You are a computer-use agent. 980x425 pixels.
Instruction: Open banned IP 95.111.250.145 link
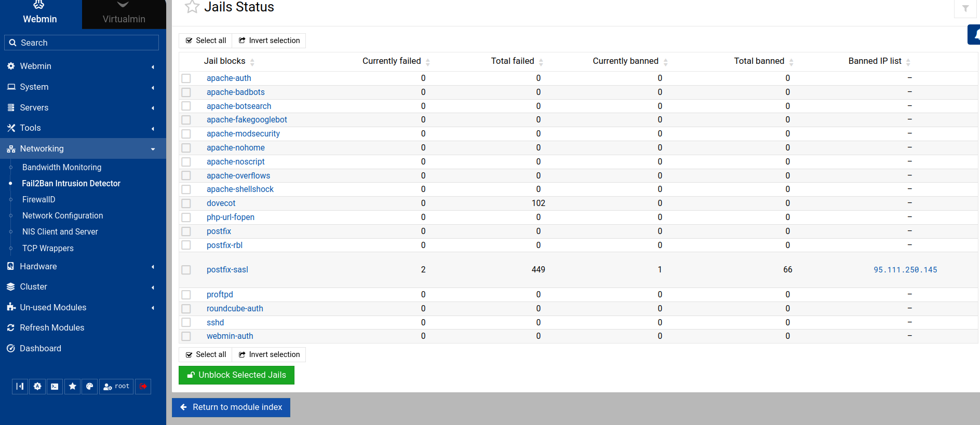click(905, 270)
